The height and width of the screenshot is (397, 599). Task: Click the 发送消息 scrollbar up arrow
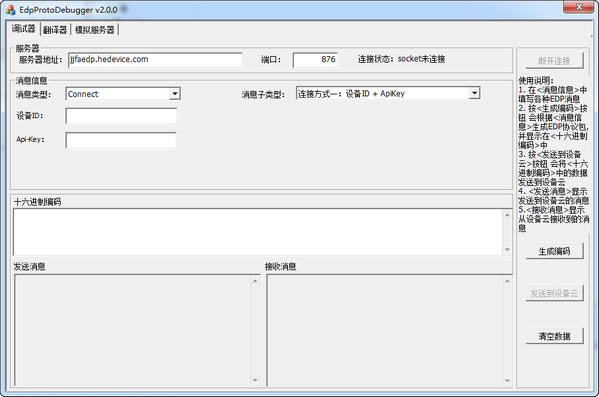255,281
